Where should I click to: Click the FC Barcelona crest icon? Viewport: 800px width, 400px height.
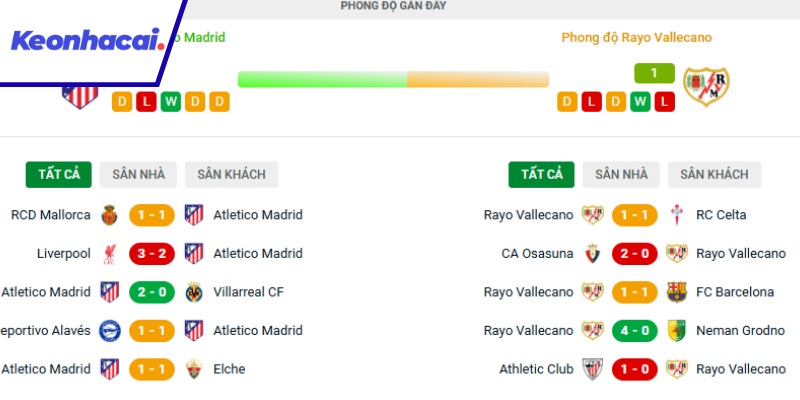(x=677, y=293)
